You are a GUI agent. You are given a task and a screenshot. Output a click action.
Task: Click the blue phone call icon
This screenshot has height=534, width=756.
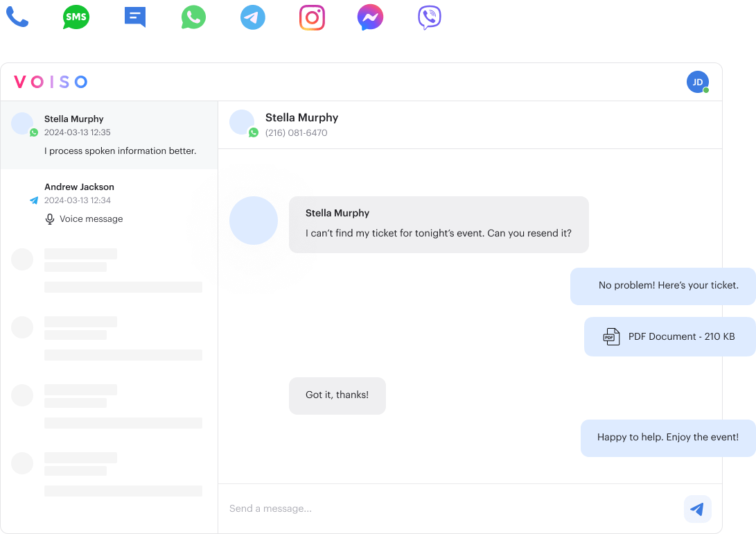(17, 17)
